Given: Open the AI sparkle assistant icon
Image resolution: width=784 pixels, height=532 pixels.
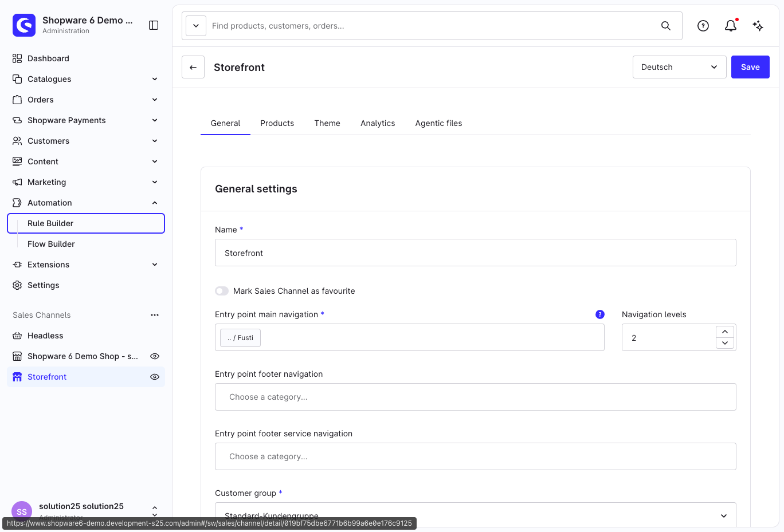Looking at the screenshot, I should (758, 26).
